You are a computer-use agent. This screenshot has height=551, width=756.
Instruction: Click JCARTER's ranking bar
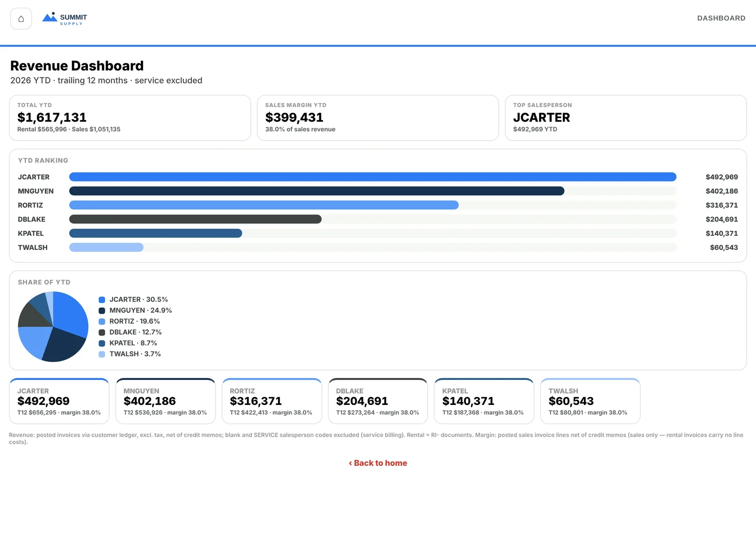click(x=373, y=177)
